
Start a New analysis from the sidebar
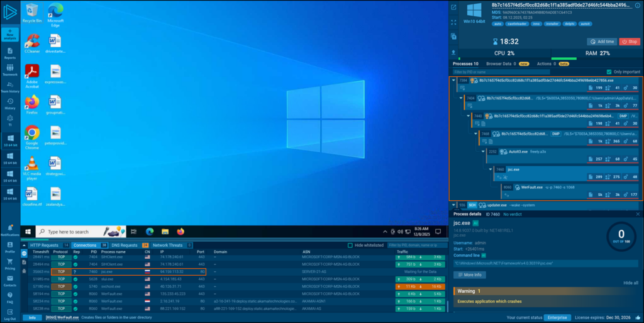click(9, 33)
